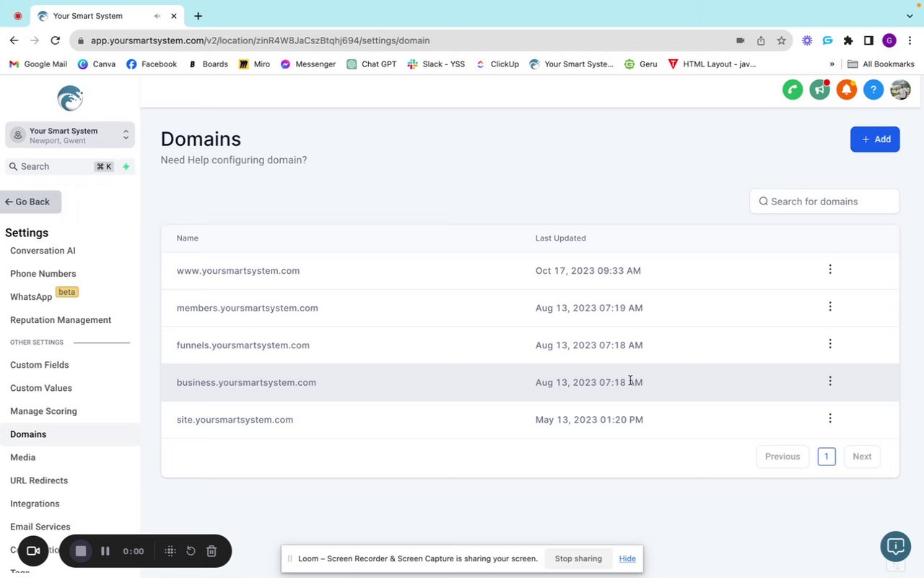Open the user profile avatar
This screenshot has width=924, height=578.
pos(900,90)
